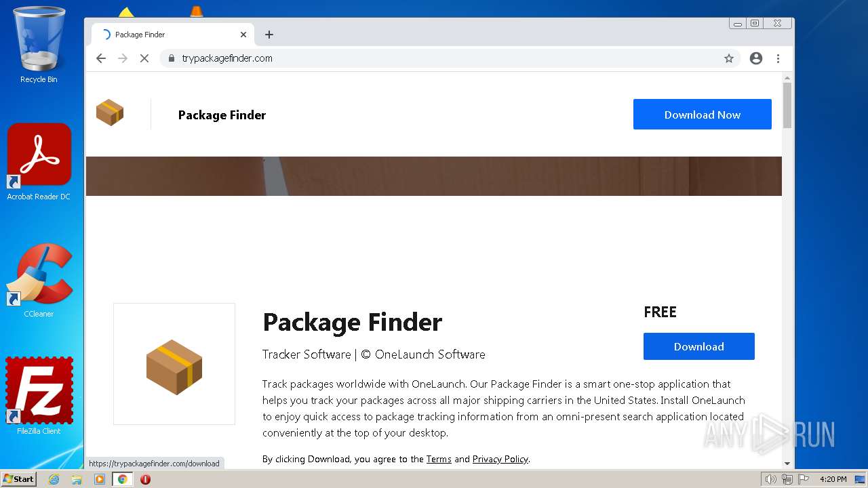Click the trypackagefinder.com address bar

click(441, 58)
